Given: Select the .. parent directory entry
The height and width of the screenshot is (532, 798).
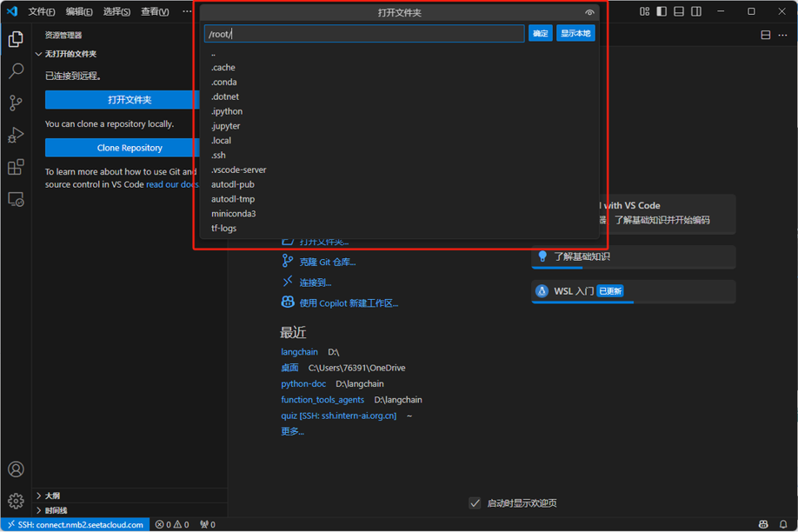Looking at the screenshot, I should (399, 53).
